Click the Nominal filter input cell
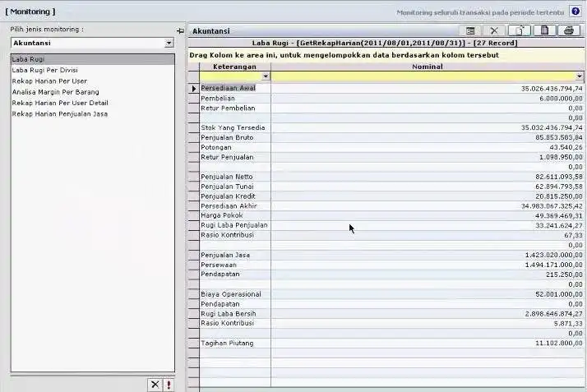The width and height of the screenshot is (587, 392). click(x=423, y=76)
